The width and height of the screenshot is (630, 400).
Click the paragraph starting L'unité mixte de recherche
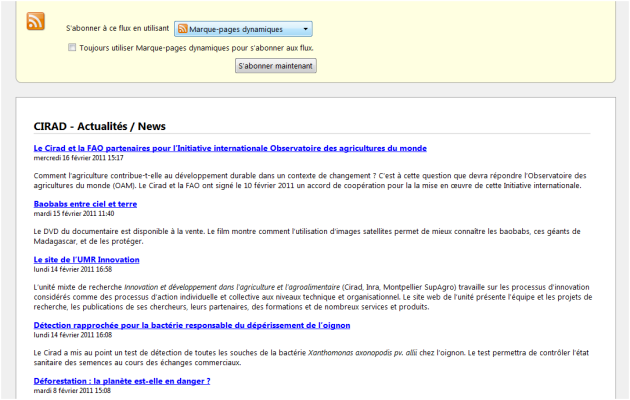pos(313,297)
